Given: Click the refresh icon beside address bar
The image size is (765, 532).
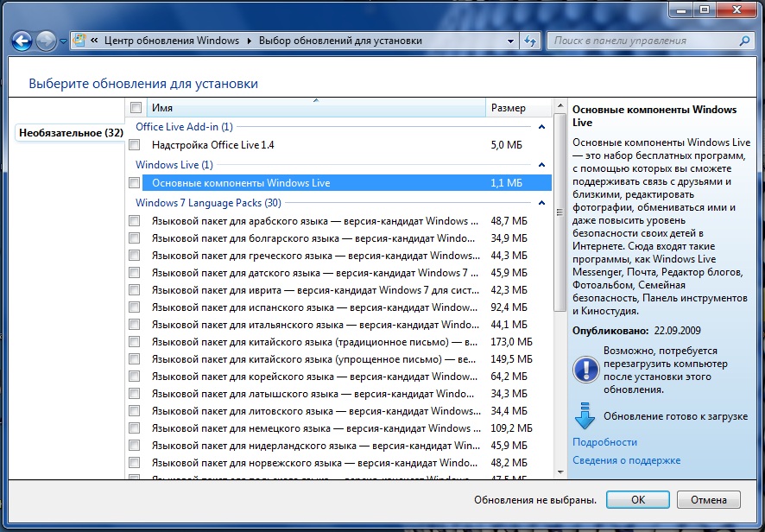Looking at the screenshot, I should (532, 41).
